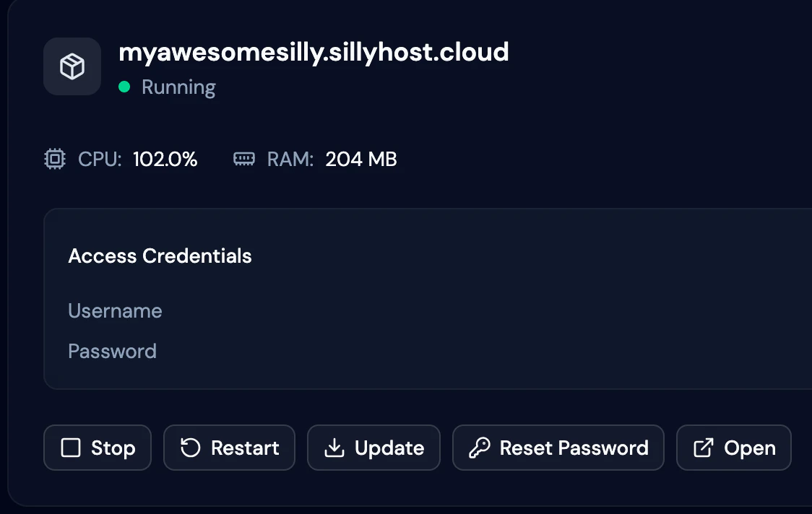This screenshot has height=514, width=812.
Task: Click the Access Credentials header to collapse it
Action: pos(160,256)
